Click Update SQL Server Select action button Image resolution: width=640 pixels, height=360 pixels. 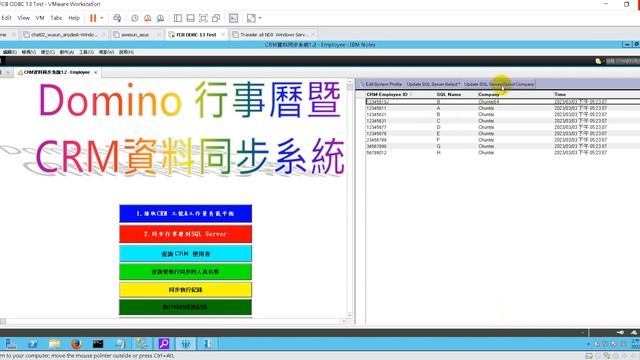[433, 84]
